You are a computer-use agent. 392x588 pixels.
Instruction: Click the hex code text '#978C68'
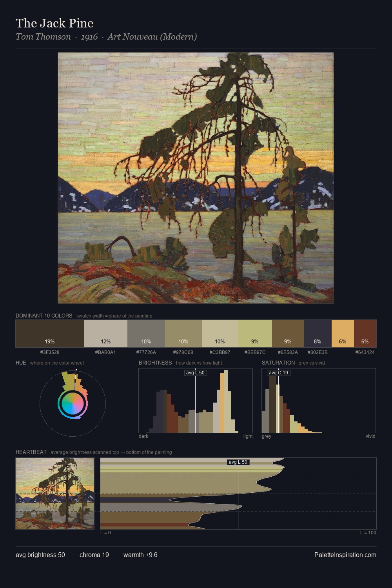coord(183,352)
